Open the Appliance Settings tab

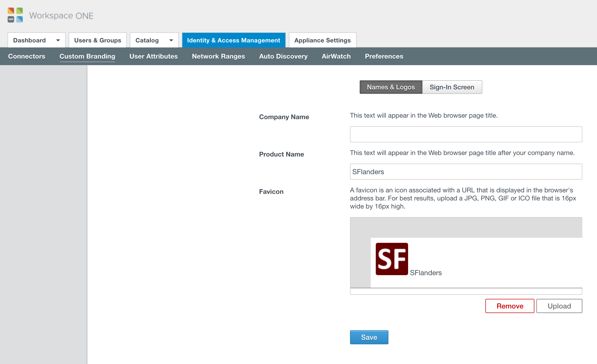coord(322,40)
